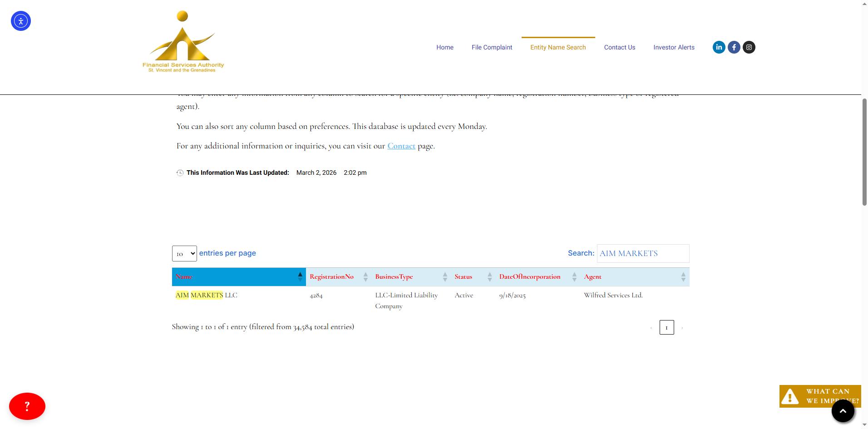Click agent Wilfred Services Ltd.
Viewport: 868px width, 429px height.
(x=613, y=295)
